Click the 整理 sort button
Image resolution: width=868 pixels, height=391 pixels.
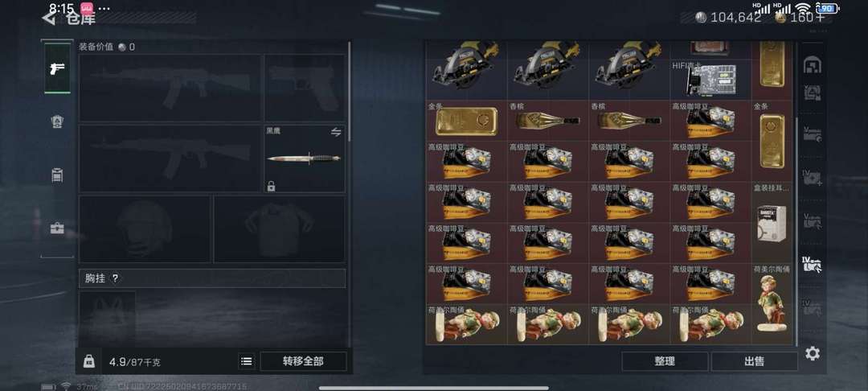click(x=665, y=361)
